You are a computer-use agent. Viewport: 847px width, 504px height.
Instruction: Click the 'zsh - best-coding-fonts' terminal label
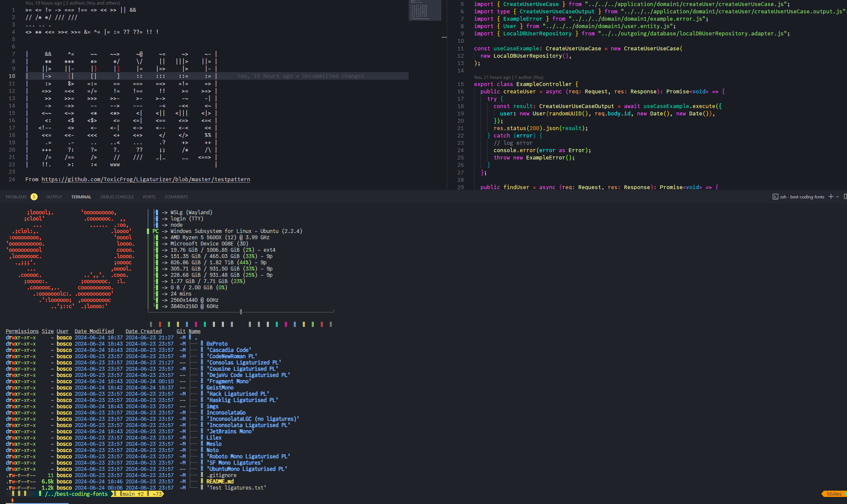click(802, 197)
